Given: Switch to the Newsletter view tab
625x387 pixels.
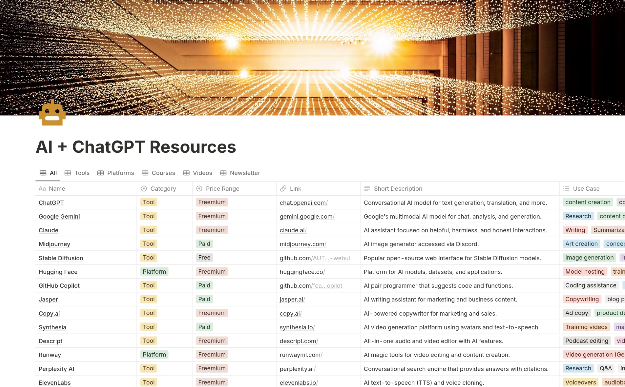Looking at the screenshot, I should [x=240, y=173].
